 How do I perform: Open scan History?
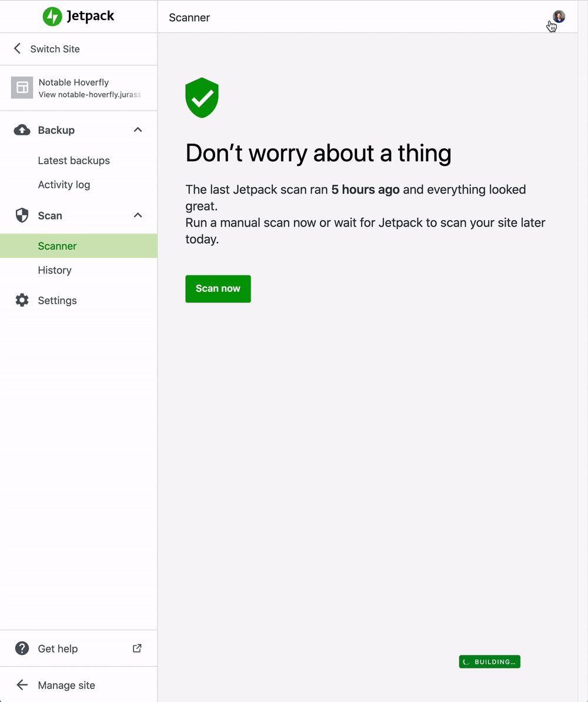point(55,270)
